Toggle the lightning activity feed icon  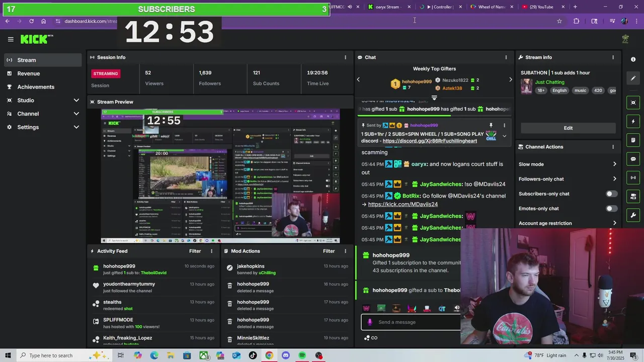pos(633,121)
